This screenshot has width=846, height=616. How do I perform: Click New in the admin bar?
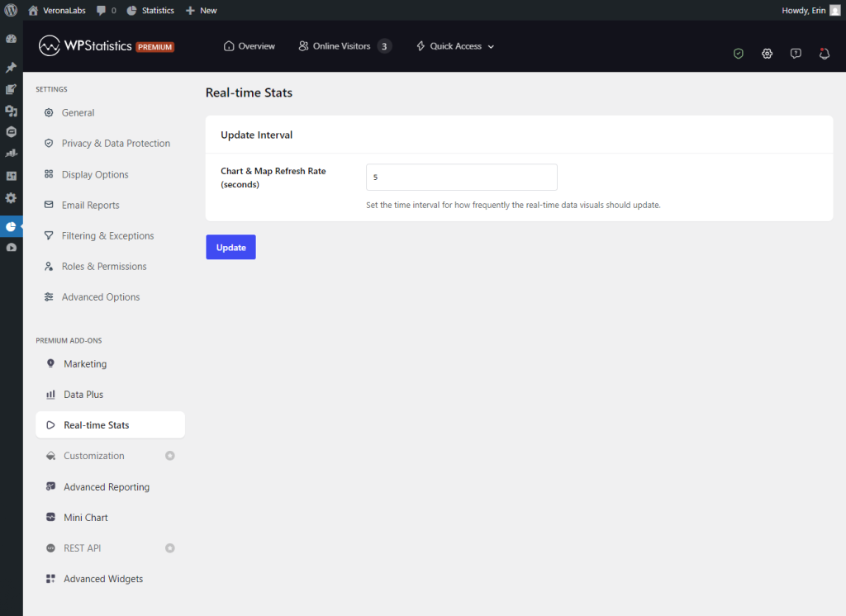click(x=201, y=10)
